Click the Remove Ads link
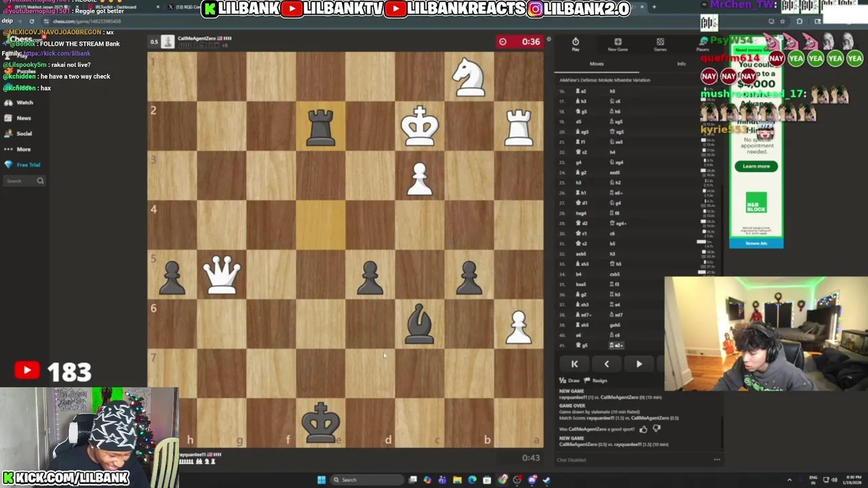 click(x=756, y=243)
